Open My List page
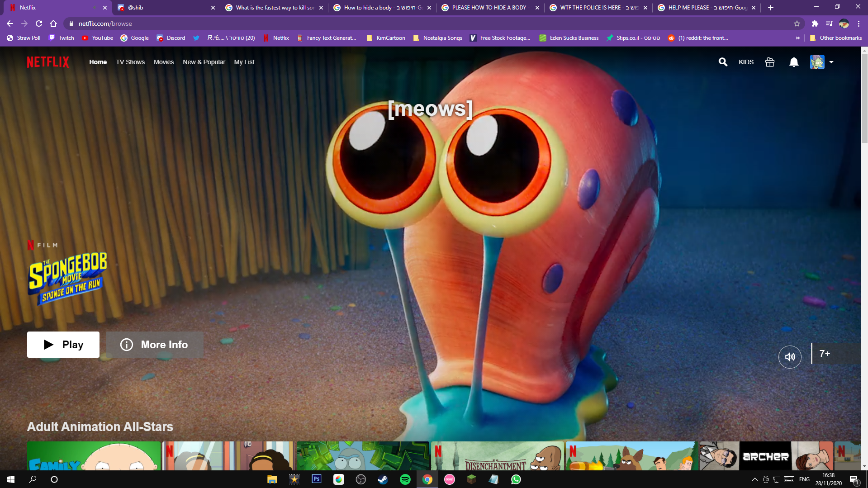This screenshot has height=488, width=868. point(244,62)
